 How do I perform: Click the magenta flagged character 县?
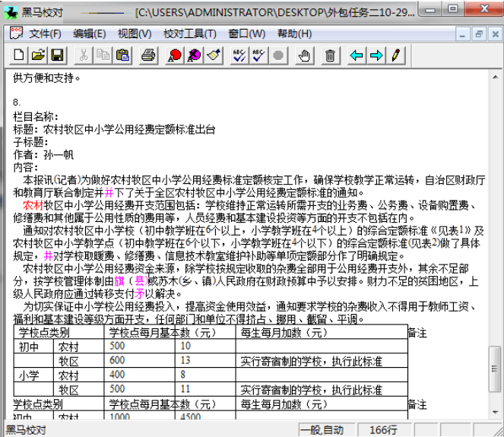coord(140,281)
